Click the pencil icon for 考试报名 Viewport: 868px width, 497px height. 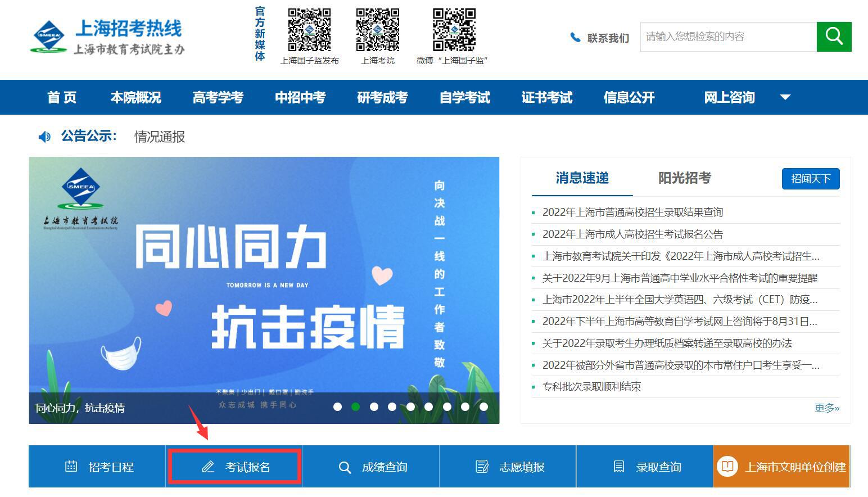[208, 467]
